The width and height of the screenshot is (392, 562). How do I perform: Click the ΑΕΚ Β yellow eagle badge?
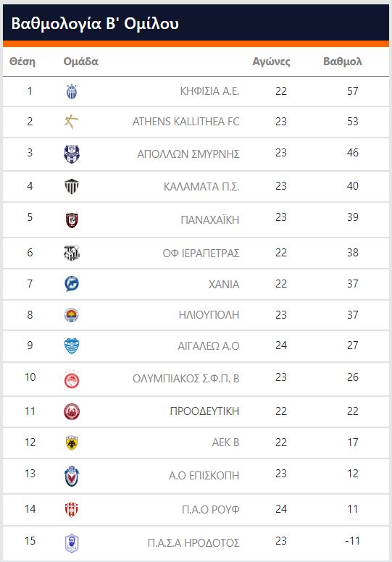72,443
